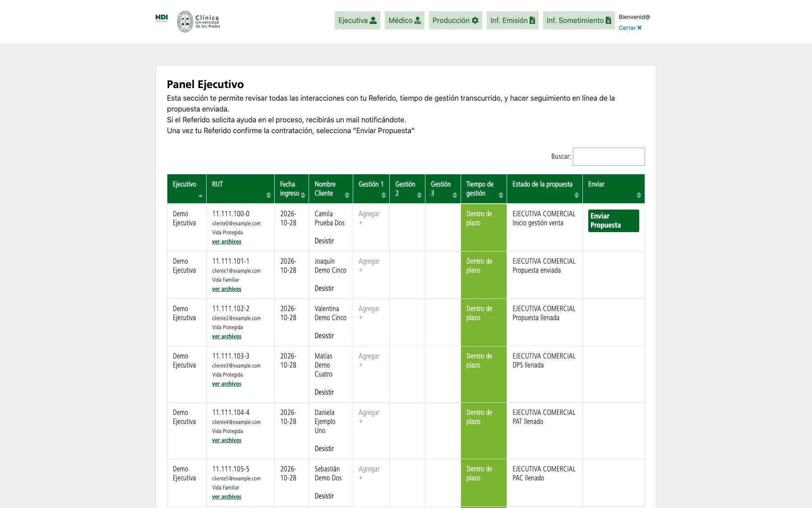The height and width of the screenshot is (508, 812).
Task: Add Gestión 1 for Daniela Ejemplo Uno
Action: [x=369, y=417]
